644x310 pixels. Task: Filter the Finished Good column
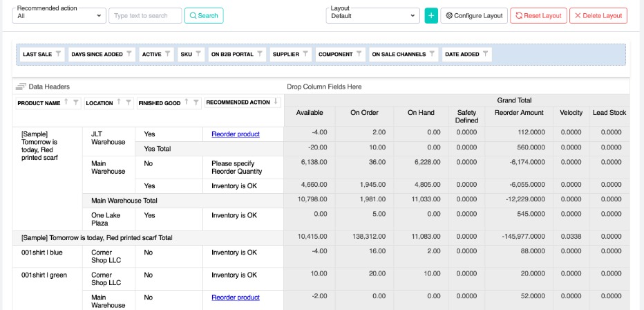[x=196, y=102]
